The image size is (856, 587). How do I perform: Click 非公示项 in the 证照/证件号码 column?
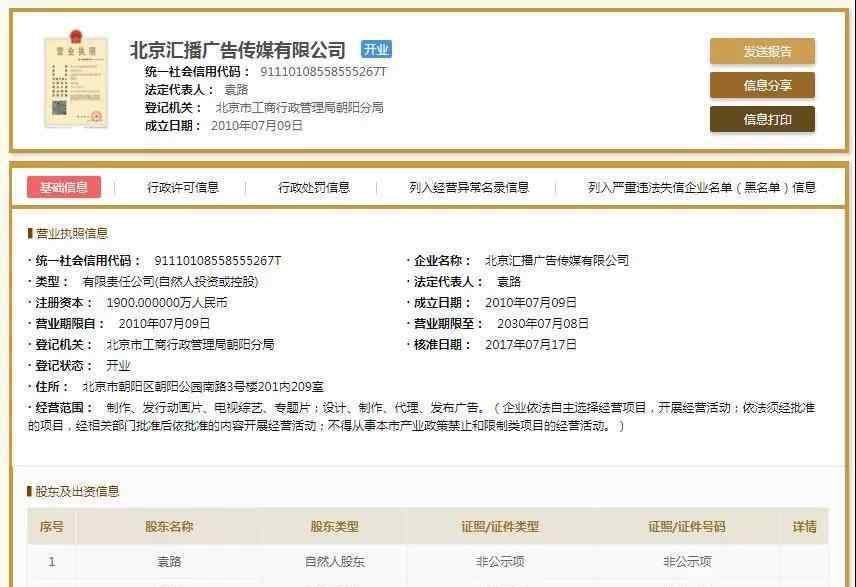[x=687, y=561]
